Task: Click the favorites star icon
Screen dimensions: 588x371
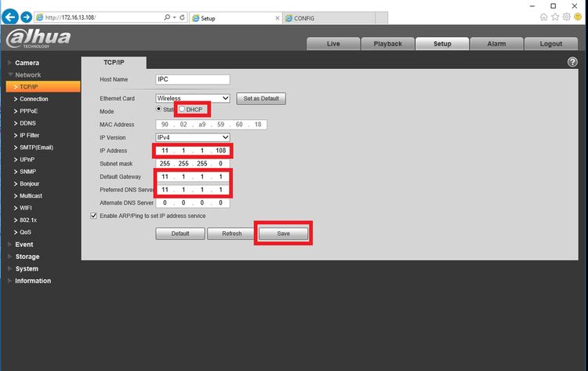Action: 555,17
